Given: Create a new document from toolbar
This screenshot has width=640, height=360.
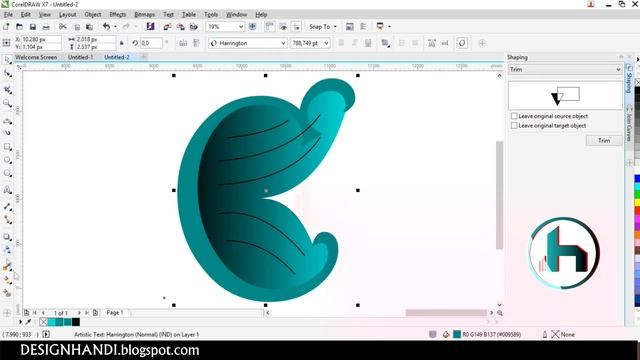Looking at the screenshot, I should 6,27.
